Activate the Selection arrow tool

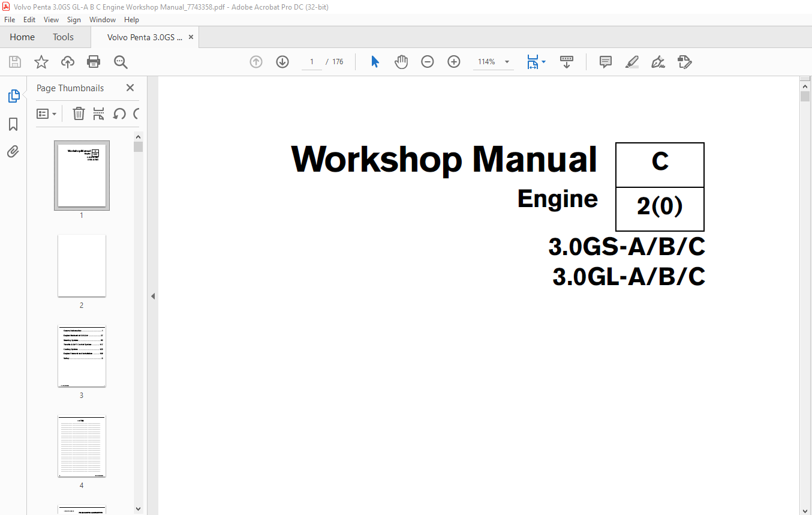click(x=375, y=62)
